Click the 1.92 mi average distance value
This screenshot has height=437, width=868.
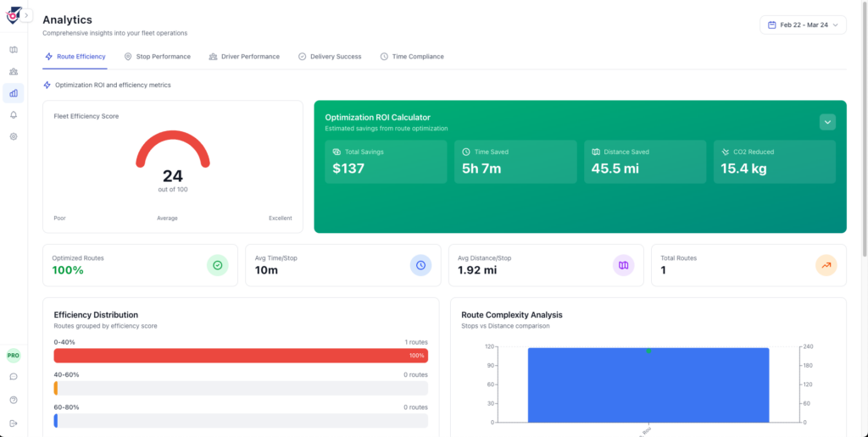coord(477,270)
